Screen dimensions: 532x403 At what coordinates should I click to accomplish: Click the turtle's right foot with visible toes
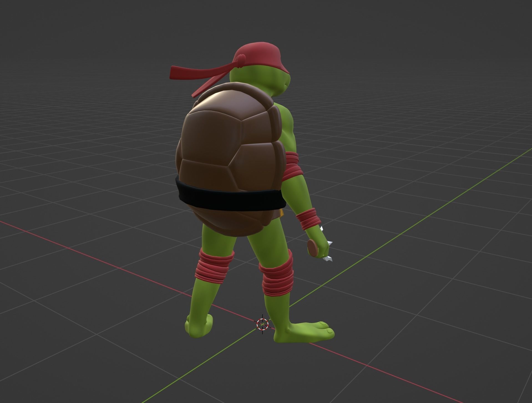point(304,332)
